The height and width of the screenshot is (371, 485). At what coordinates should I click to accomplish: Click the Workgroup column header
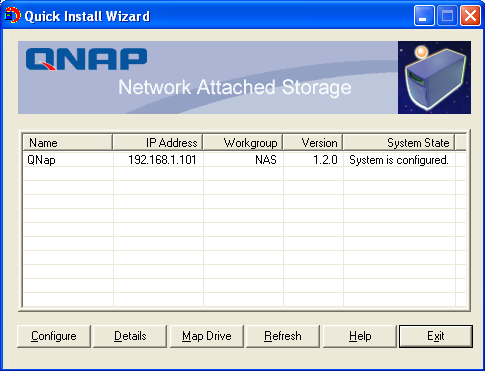(243, 143)
